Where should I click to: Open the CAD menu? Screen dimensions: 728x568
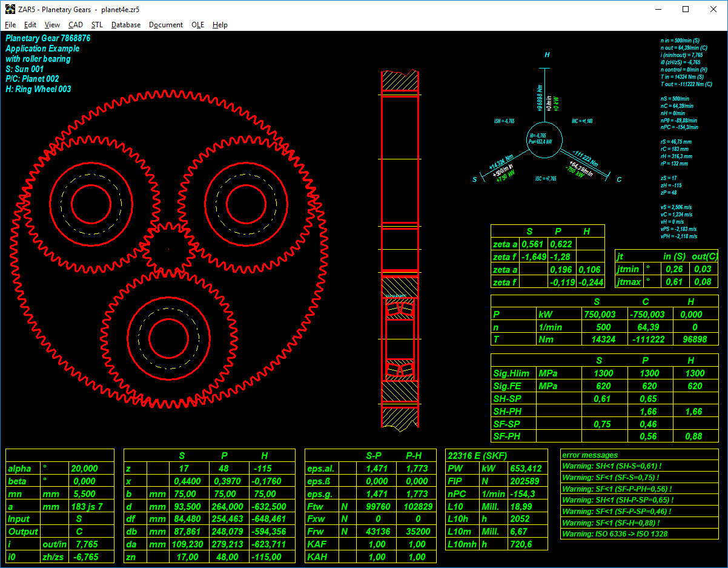[x=76, y=25]
